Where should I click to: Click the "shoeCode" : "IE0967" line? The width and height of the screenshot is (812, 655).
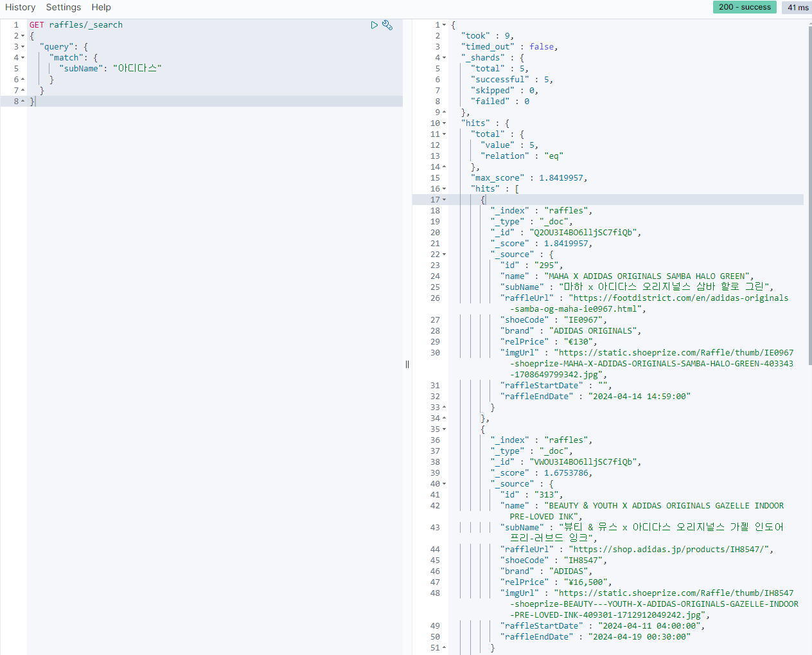tap(554, 320)
